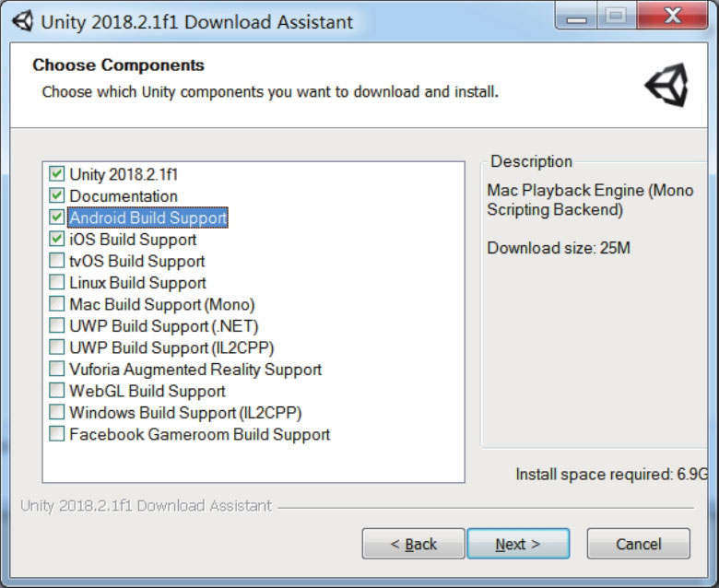Click the 'Install space required' text

[611, 474]
